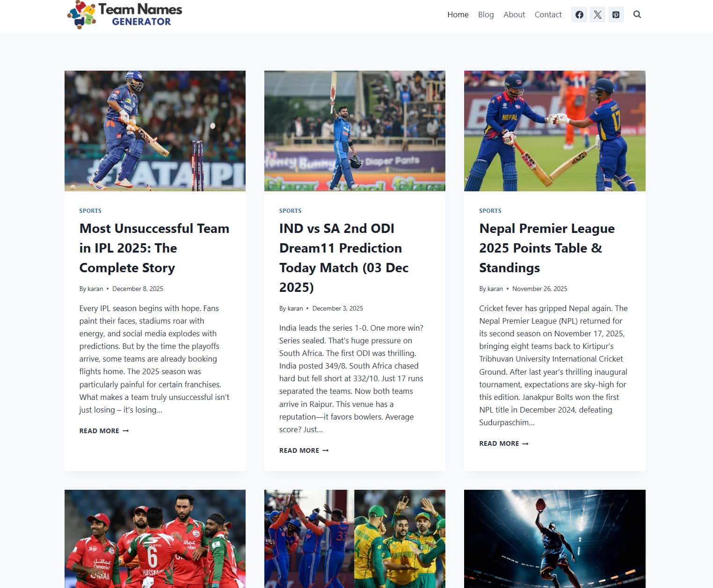Viewport: 713px width, 588px height.
Task: Go to the Home menu item
Action: click(x=458, y=15)
